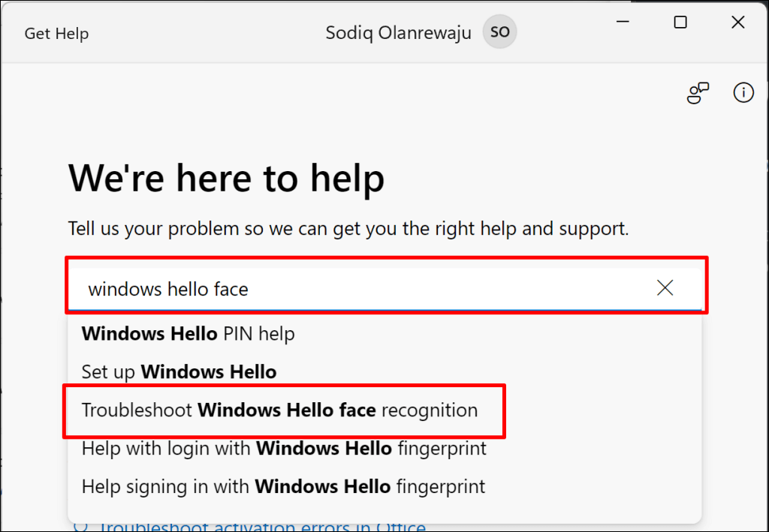
Task: Click the 'Tell us your problem' description text
Action: 348,228
